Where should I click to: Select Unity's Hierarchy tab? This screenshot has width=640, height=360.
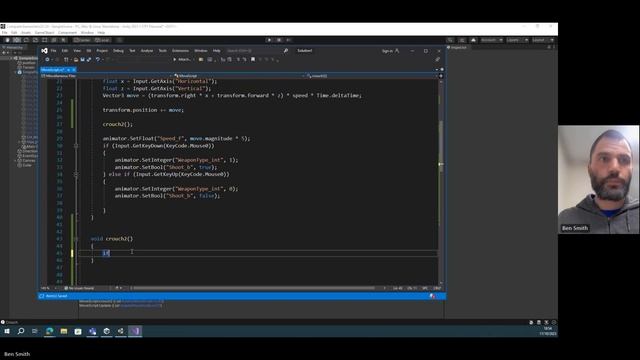13,47
